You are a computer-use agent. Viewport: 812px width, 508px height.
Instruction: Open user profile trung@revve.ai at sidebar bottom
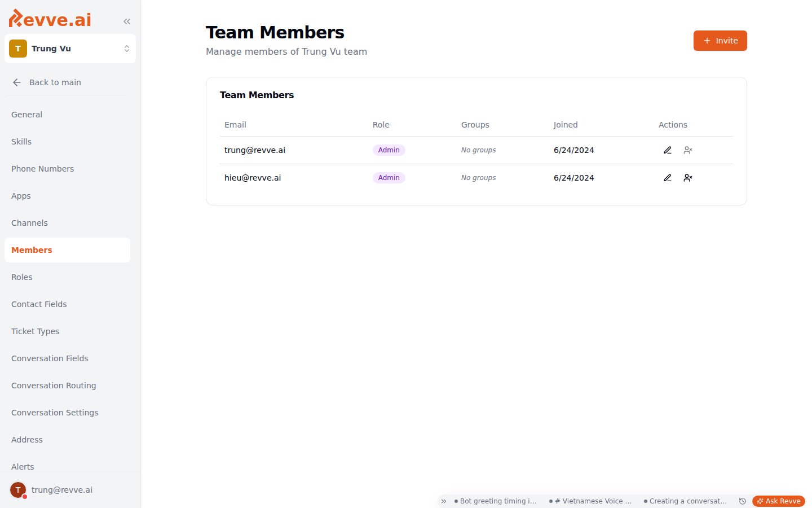coord(70,490)
